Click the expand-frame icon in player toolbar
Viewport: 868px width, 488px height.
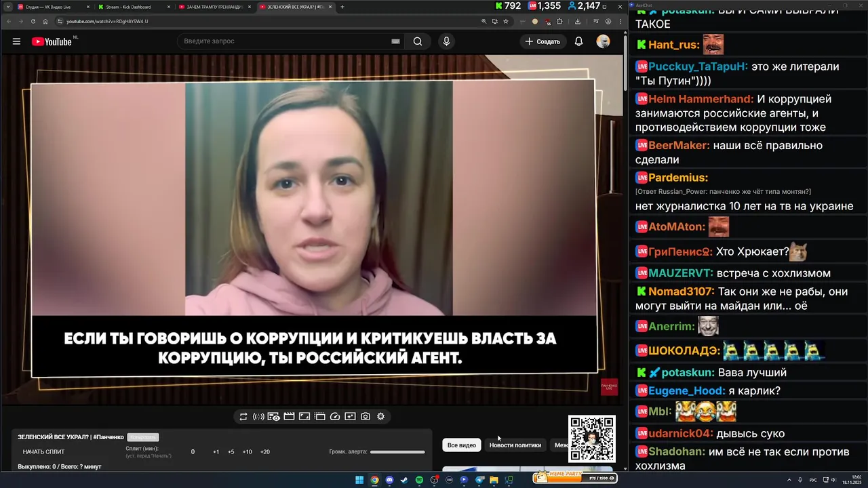point(304,417)
